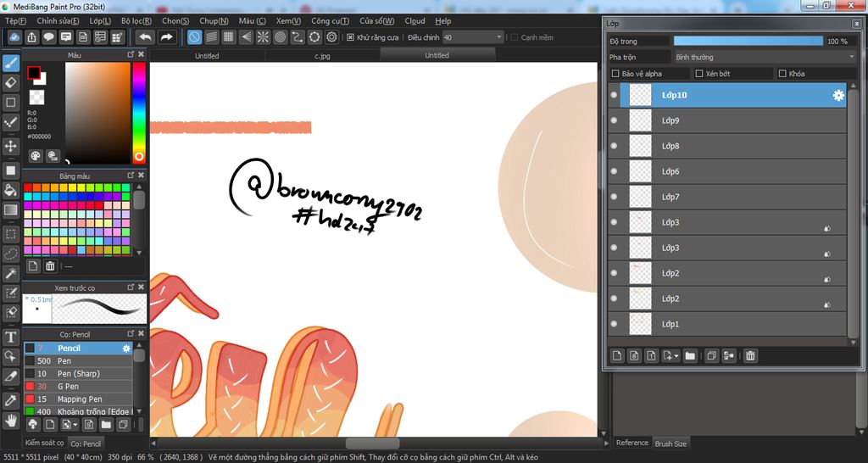Viewport: 868px width, 463px height.
Task: Select the Move tool
Action: pos(10,146)
